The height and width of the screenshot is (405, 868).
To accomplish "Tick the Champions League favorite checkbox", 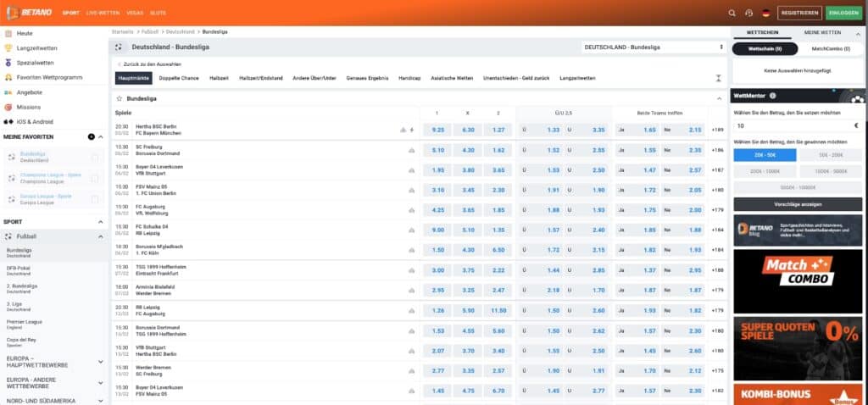I will [x=95, y=178].
